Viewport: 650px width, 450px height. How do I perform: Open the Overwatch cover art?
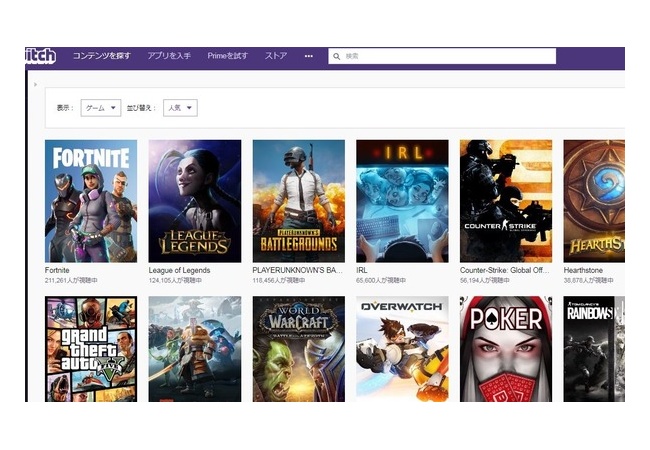click(x=402, y=349)
